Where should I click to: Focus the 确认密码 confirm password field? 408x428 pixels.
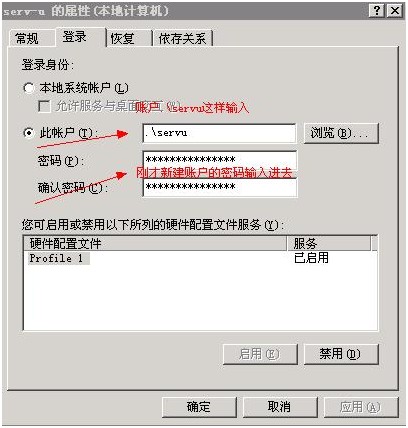click(x=219, y=187)
